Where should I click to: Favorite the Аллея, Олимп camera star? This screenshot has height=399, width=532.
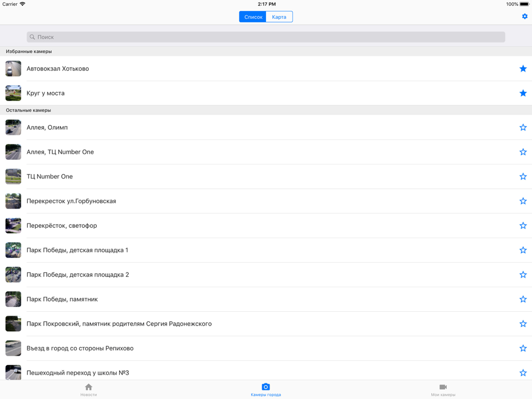coord(523,127)
